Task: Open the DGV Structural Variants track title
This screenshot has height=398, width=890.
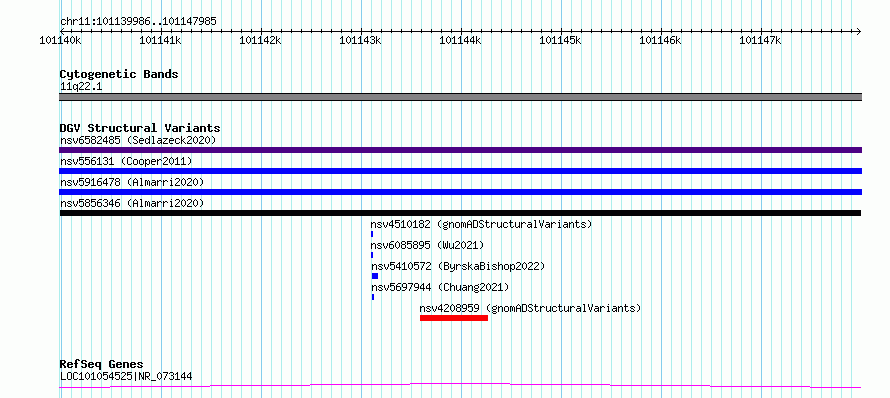Action: tap(140, 128)
